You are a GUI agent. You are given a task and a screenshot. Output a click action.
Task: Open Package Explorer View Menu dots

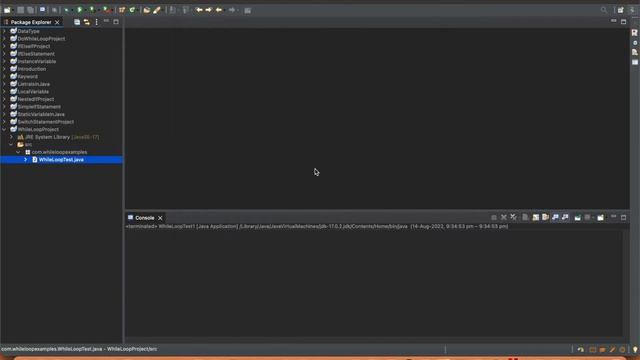coord(96,22)
